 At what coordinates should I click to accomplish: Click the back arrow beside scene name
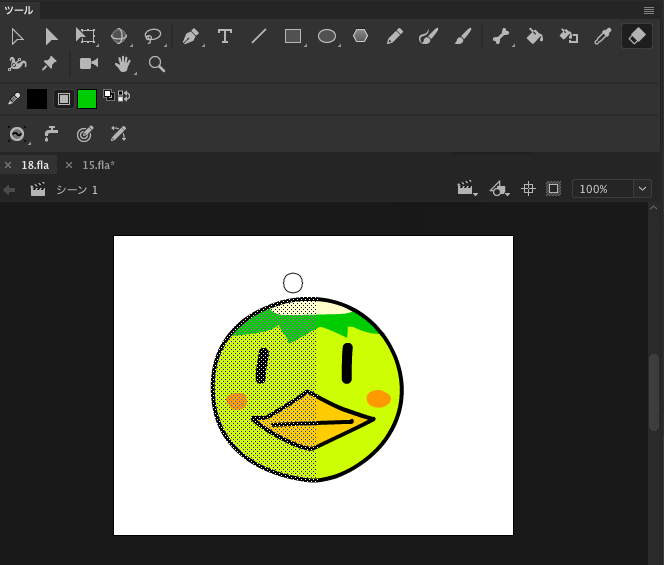(x=9, y=190)
